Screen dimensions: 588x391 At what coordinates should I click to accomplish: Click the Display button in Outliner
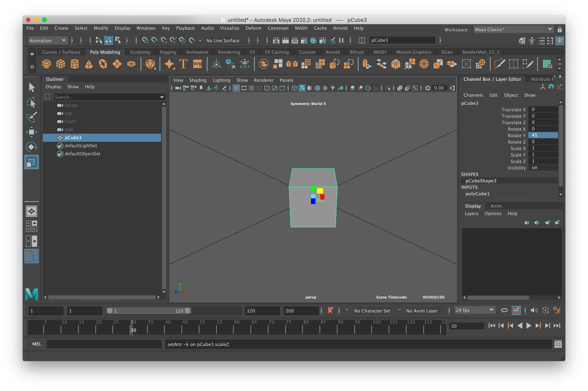click(53, 86)
